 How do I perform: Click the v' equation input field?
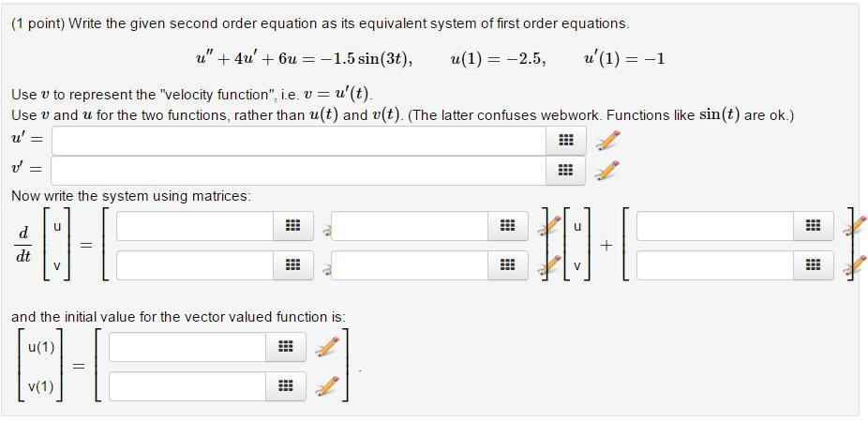[x=298, y=170]
